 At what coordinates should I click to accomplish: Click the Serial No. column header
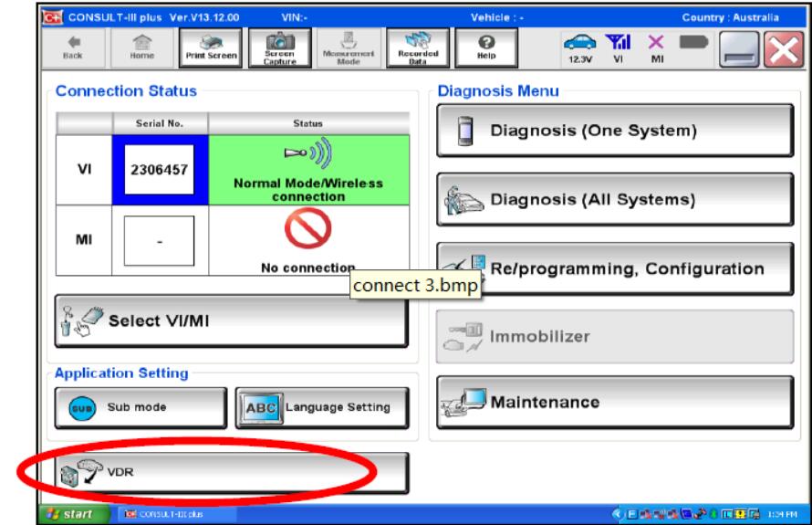pos(160,123)
